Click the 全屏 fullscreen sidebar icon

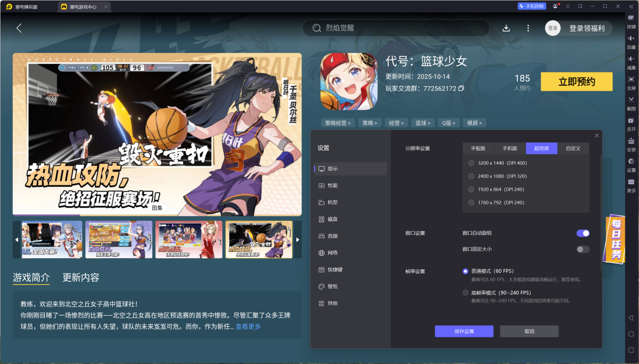pos(631,82)
